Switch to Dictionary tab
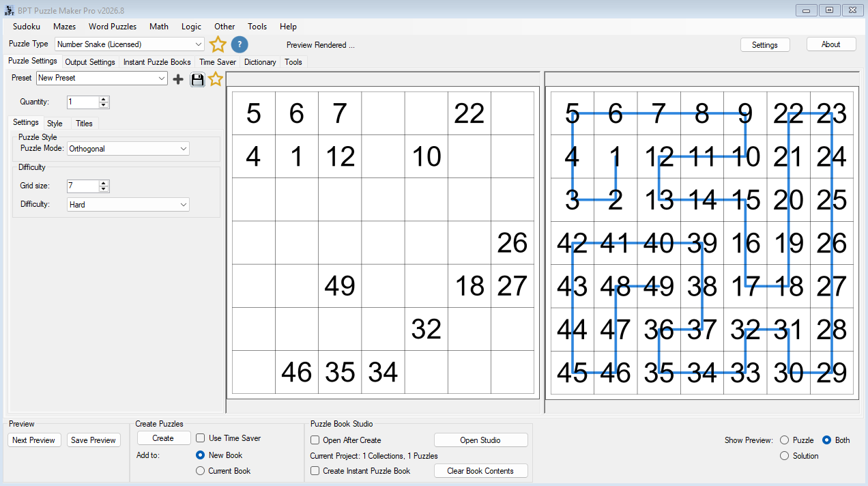The width and height of the screenshot is (868, 486). 260,62
